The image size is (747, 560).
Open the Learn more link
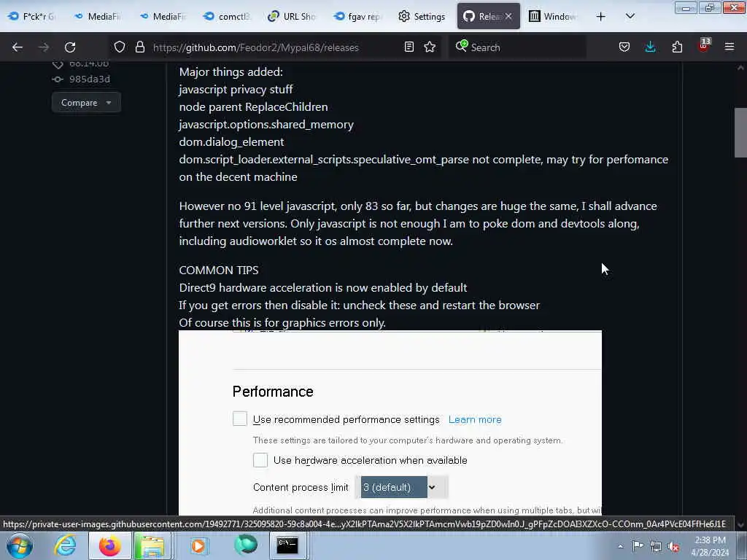point(475,419)
